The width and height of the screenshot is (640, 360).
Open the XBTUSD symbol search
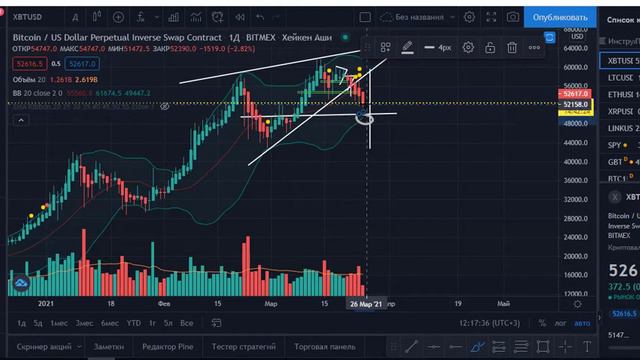point(27,17)
